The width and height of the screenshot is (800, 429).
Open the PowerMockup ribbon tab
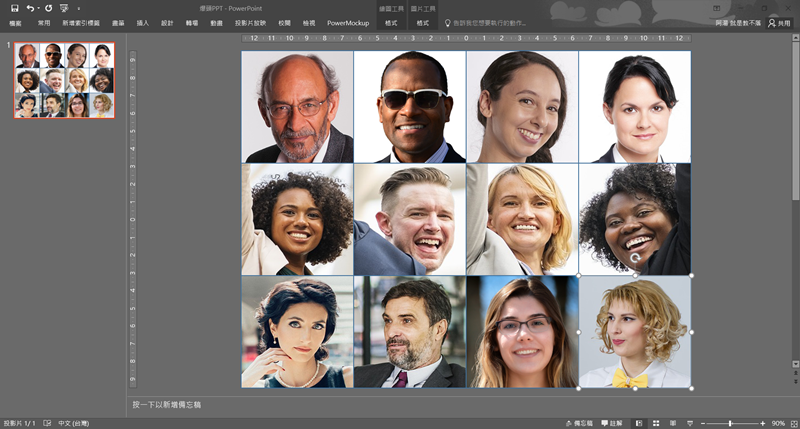348,22
